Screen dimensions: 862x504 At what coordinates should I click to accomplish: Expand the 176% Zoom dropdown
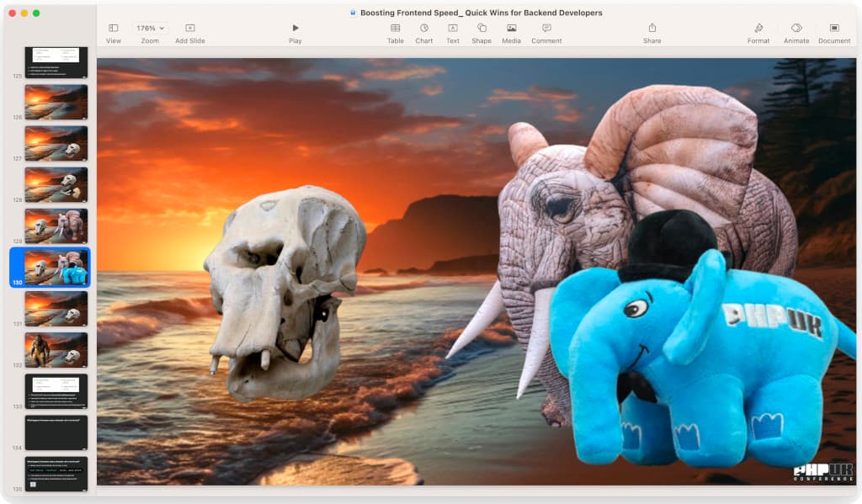(150, 29)
